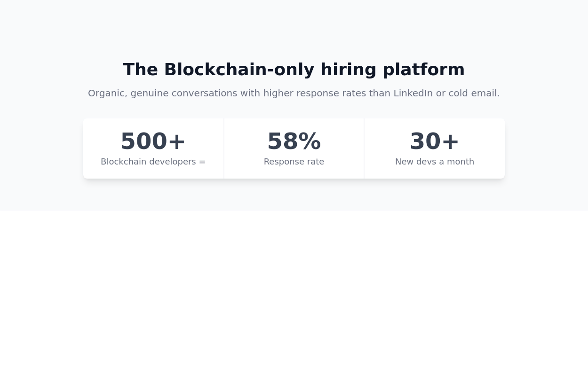The height and width of the screenshot is (376, 588).
Task: Click the "500+" statistic number
Action: [x=153, y=141]
